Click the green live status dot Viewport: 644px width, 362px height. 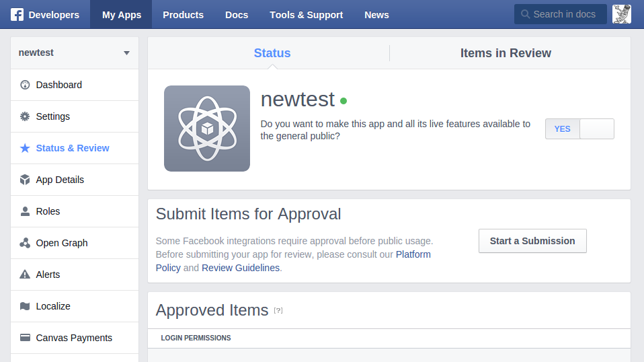point(344,101)
